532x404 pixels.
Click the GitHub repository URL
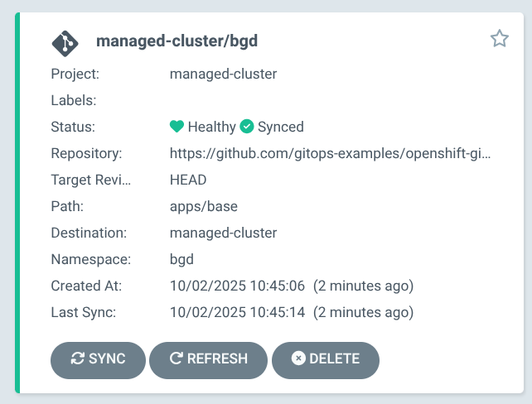coord(330,153)
